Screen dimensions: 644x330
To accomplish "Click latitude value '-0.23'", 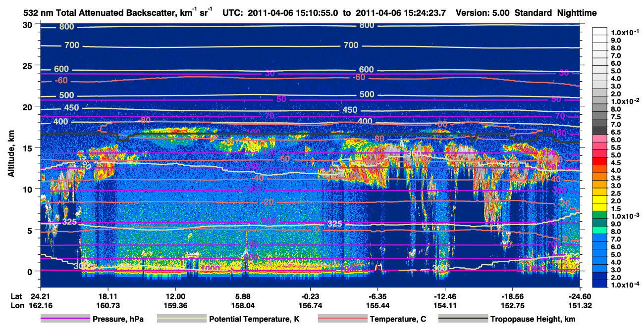I will 310,296.
